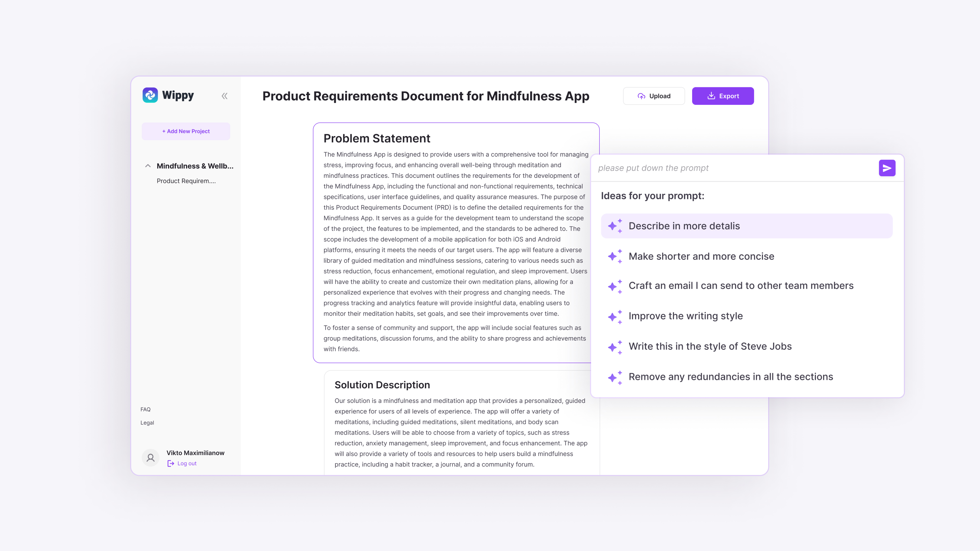Viewport: 980px width, 551px height.
Task: Open the Legal link
Action: click(147, 422)
